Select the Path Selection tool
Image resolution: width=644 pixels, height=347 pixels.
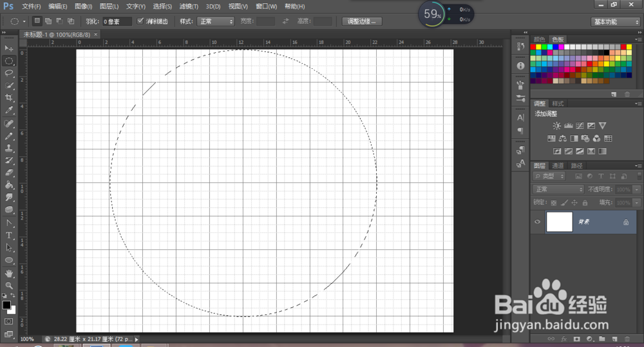pos(8,248)
